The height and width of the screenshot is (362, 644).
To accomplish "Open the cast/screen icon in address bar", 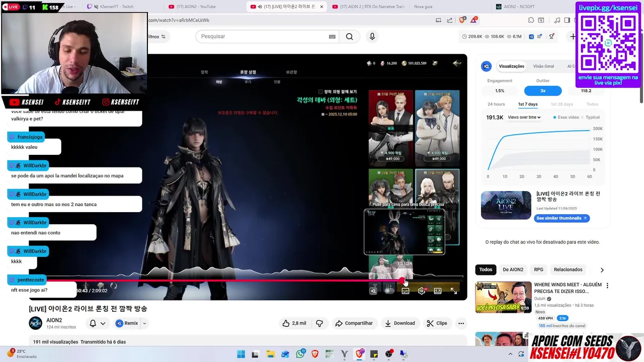I will pyautogui.click(x=438, y=20).
